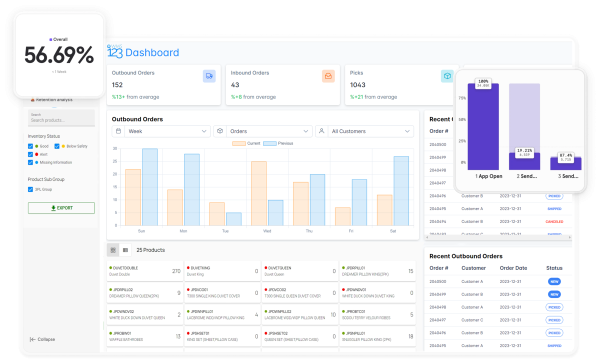Toggle the Previous series legend swatch

[x=270, y=143]
